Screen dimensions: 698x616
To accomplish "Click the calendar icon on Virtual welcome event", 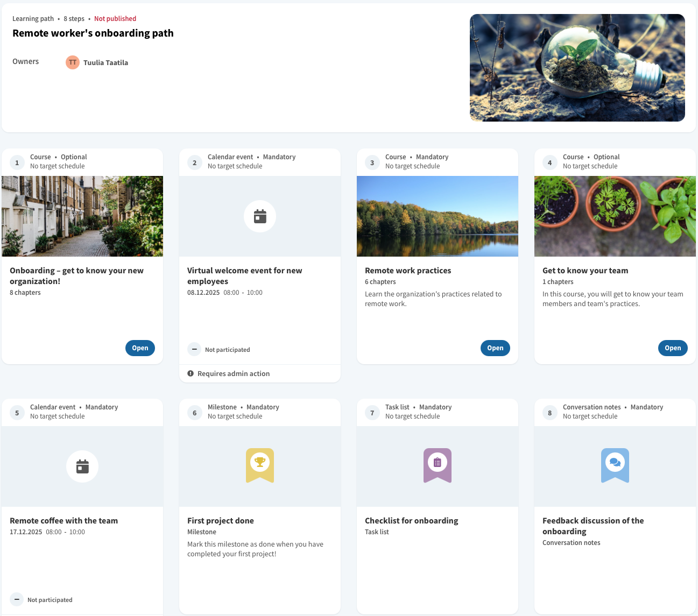I will coord(260,216).
